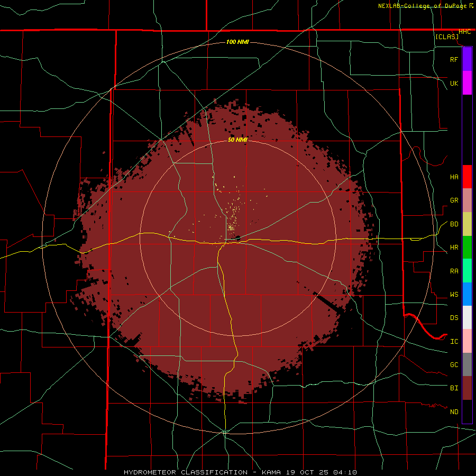Viewport: 476px width, 476px height.
Task: Click the HA legend label text
Action: [x=454, y=177]
